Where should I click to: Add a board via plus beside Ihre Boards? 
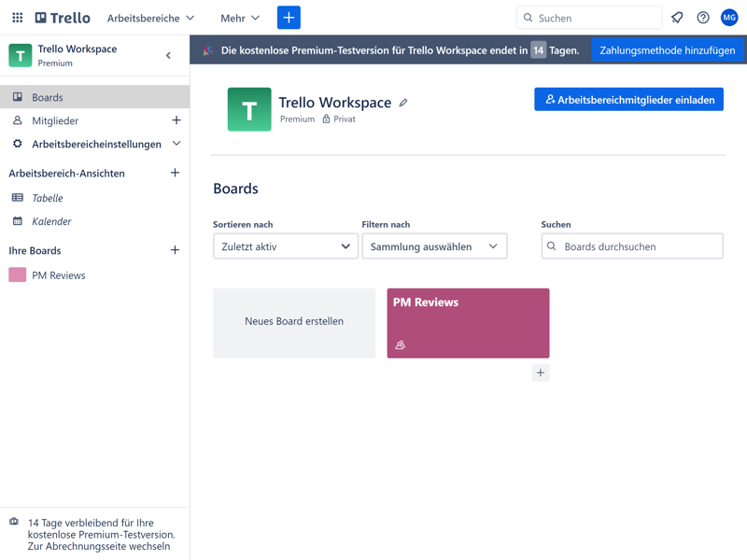pos(175,250)
